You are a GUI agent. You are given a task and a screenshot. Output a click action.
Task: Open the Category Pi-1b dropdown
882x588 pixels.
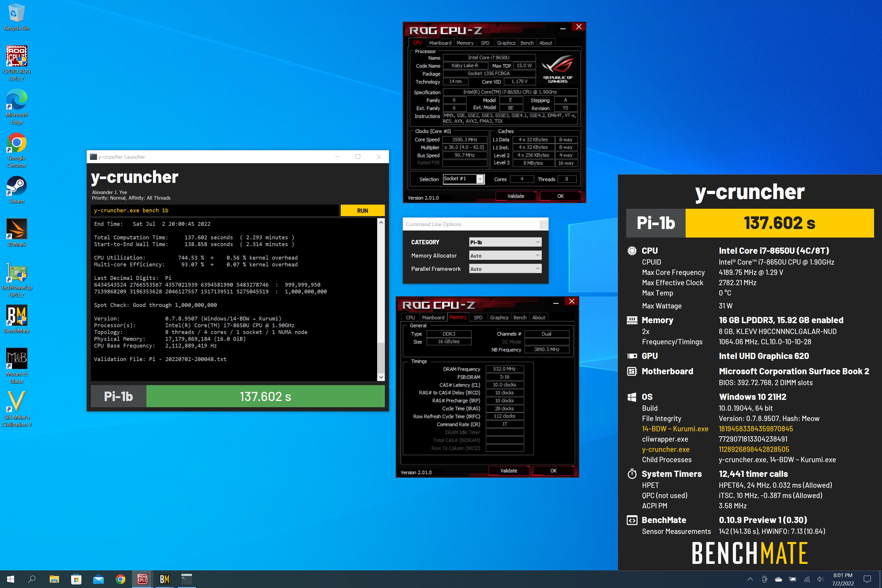pyautogui.click(x=505, y=242)
